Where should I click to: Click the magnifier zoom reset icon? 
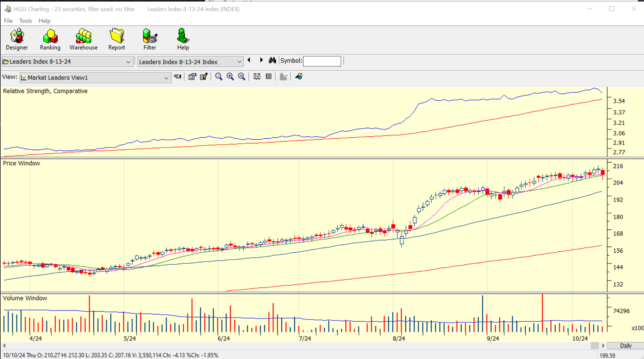[219, 77]
